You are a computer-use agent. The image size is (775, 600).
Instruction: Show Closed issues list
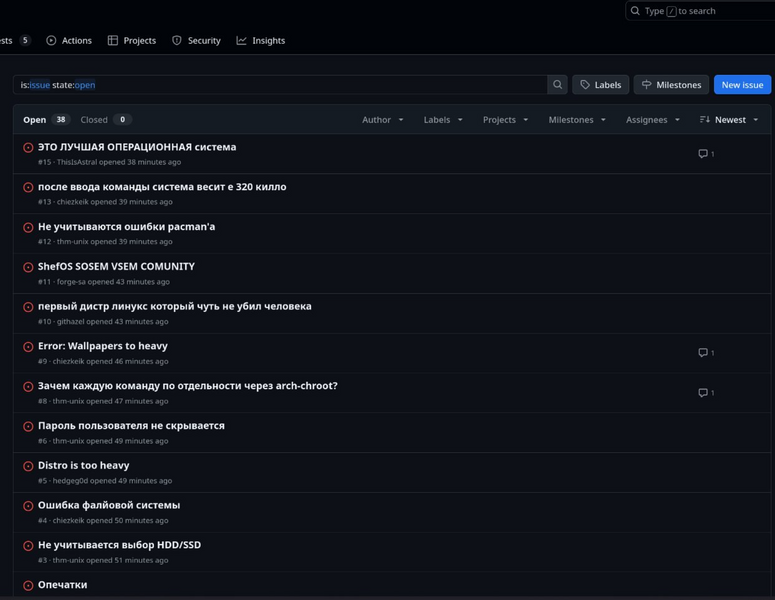pos(105,120)
